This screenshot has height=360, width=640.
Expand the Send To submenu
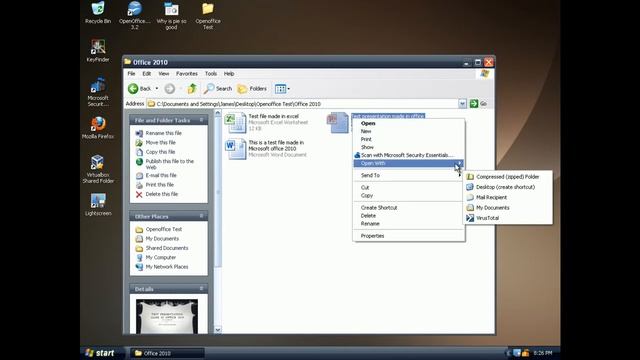pyautogui.click(x=409, y=175)
